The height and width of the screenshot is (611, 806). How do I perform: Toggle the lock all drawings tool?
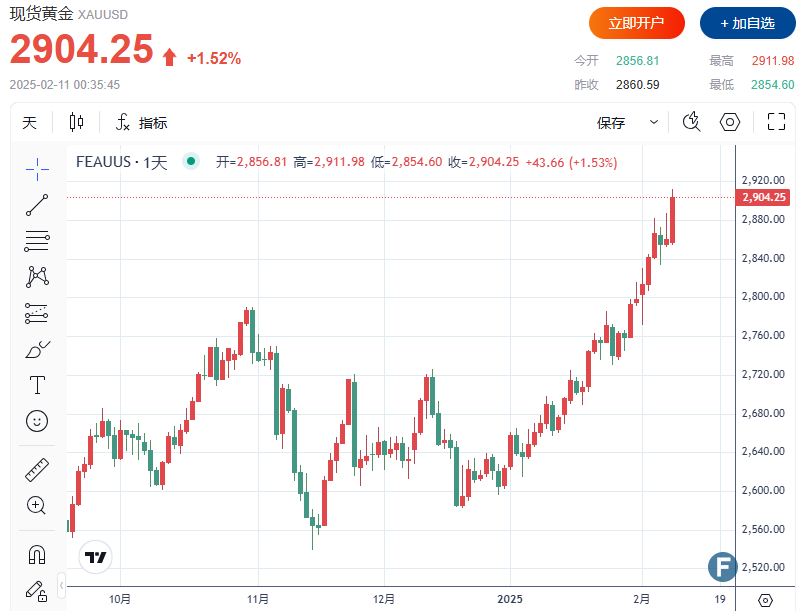37,589
